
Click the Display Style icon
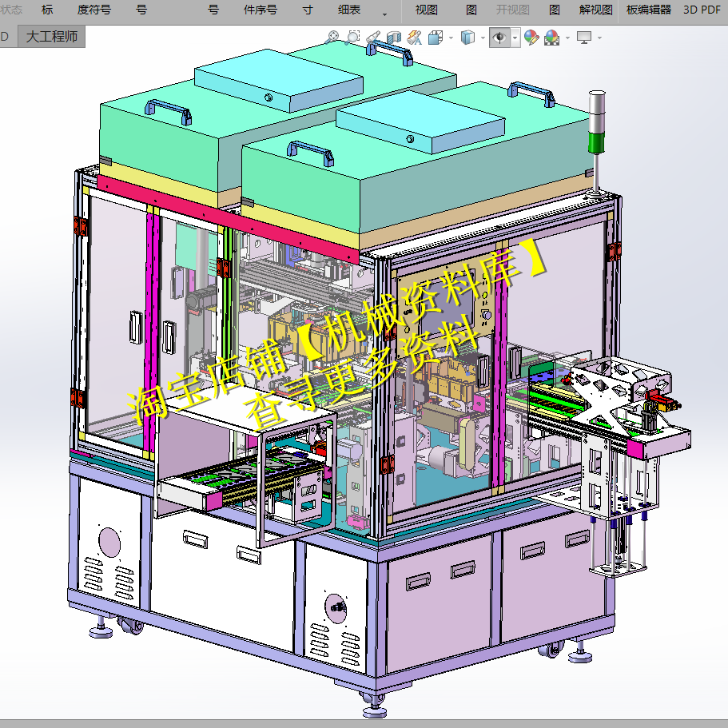[x=467, y=38]
